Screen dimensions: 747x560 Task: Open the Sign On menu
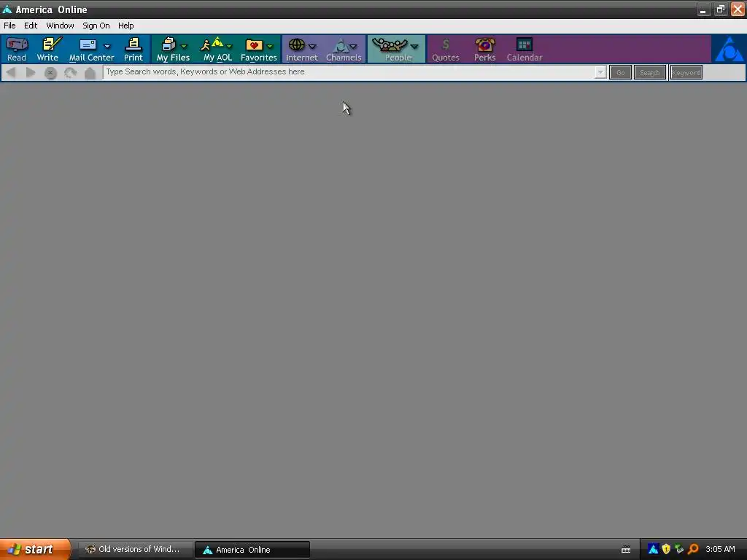[96, 26]
